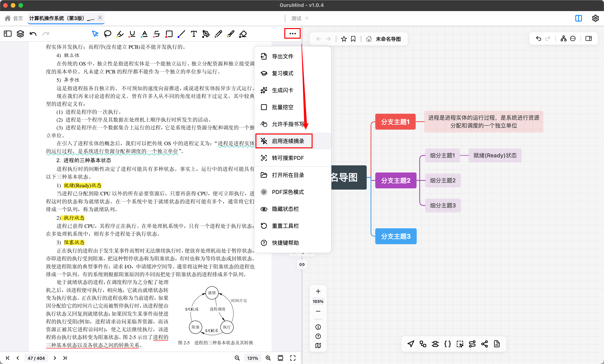Expand the page thumbnails sidebar panel
Image resolution: width=604 pixels, height=364 pixels.
(8, 33)
